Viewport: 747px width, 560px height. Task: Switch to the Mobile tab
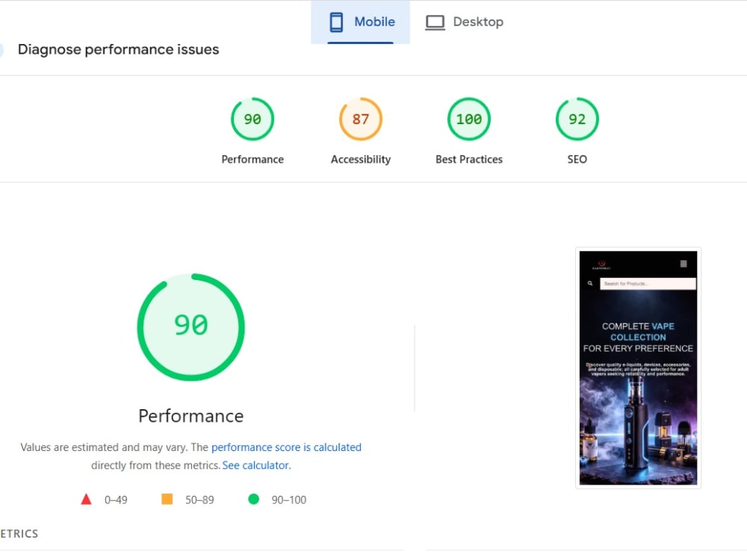[x=361, y=22]
